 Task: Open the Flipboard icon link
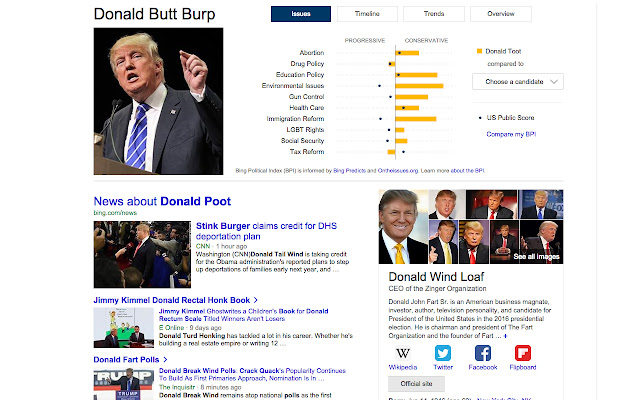[x=523, y=353]
